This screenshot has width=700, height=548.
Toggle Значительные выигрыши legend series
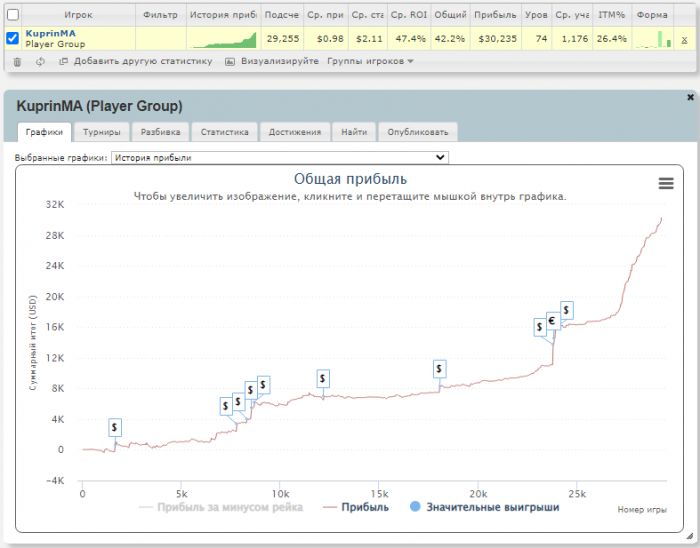485,507
